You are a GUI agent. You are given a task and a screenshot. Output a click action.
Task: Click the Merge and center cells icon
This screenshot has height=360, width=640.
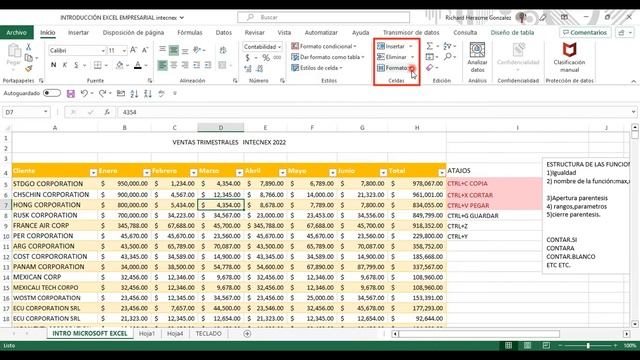(x=223, y=65)
